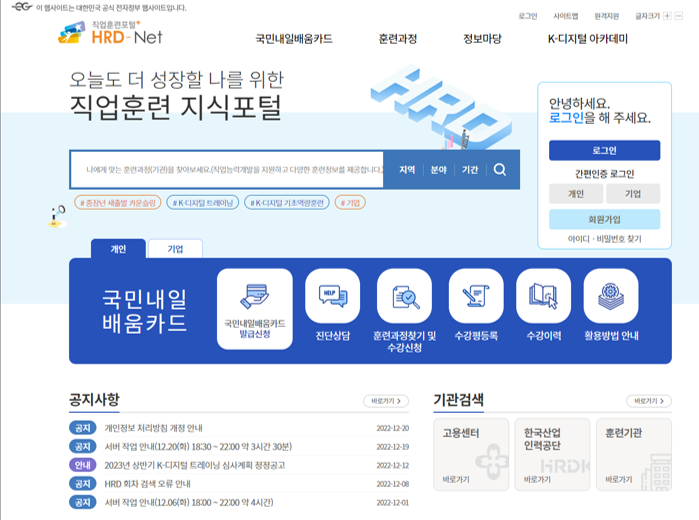The width and height of the screenshot is (699, 520).
Task: Open the 수강평등록 icon
Action: pos(476,296)
